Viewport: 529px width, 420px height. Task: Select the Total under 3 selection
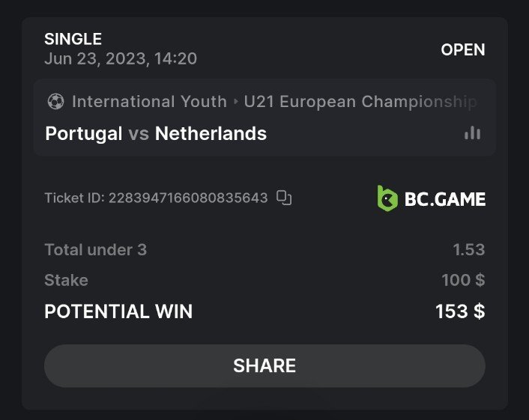click(95, 249)
